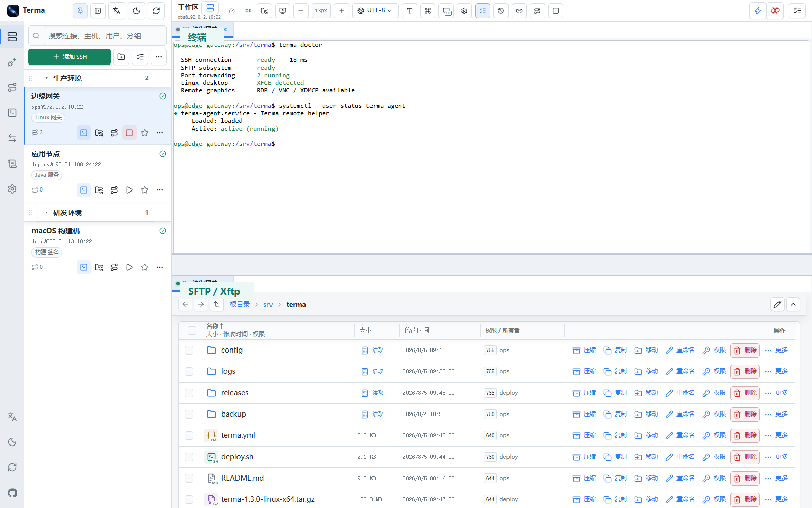
Task: Collapse the SFTP panel with the chevron
Action: [x=793, y=305]
